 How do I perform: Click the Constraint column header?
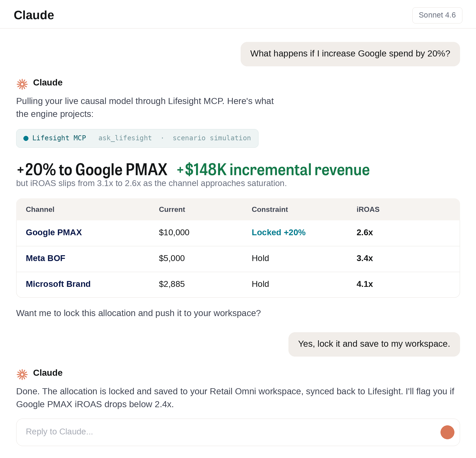click(x=270, y=209)
